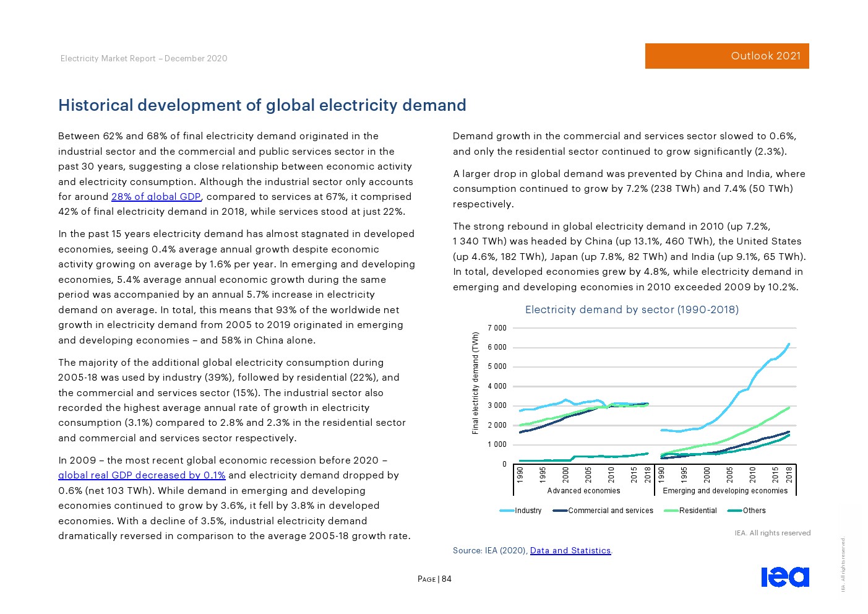
Task: Open the "28% of global GDP" link
Action: [x=156, y=197]
